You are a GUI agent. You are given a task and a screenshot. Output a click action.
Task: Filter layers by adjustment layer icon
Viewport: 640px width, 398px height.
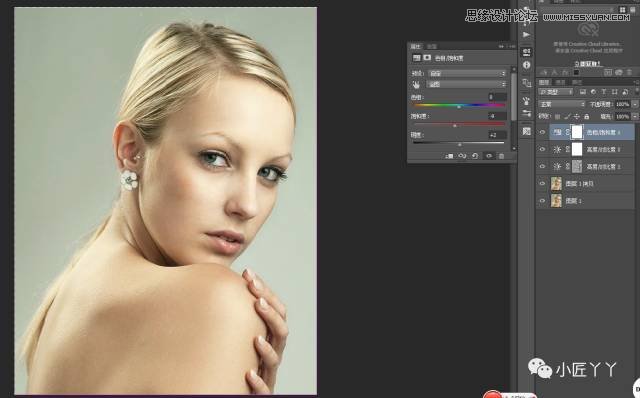pyautogui.click(x=593, y=92)
